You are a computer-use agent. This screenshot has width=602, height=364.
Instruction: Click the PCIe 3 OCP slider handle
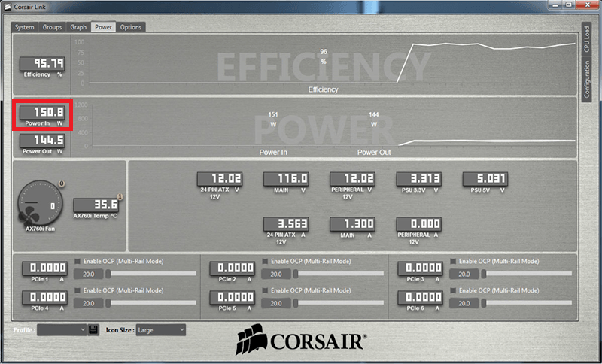(x=484, y=274)
